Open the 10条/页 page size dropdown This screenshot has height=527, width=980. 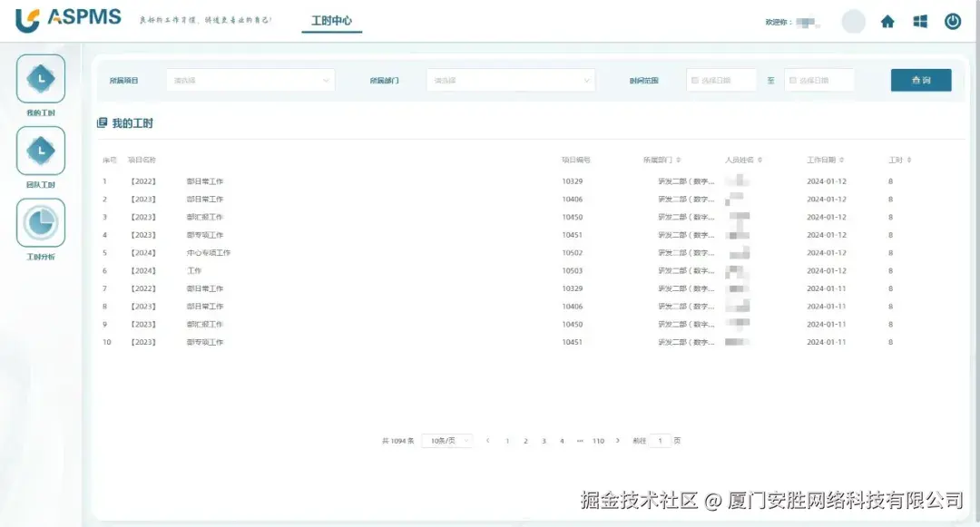pos(447,440)
